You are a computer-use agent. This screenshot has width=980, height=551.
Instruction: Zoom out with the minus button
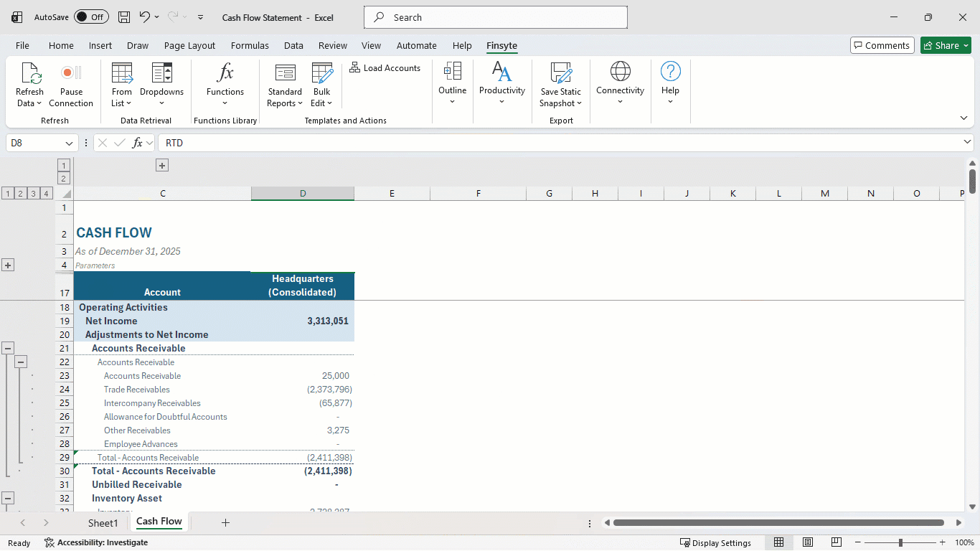tap(858, 542)
